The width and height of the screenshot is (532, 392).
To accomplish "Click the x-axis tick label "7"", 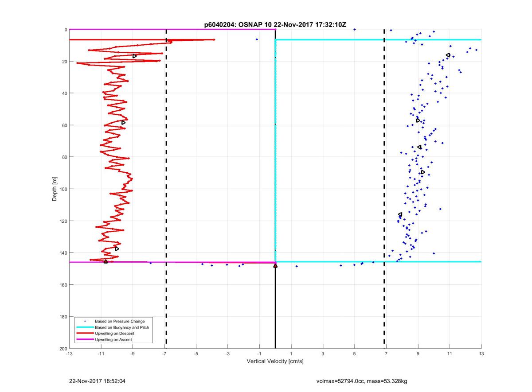I will point(386,353).
